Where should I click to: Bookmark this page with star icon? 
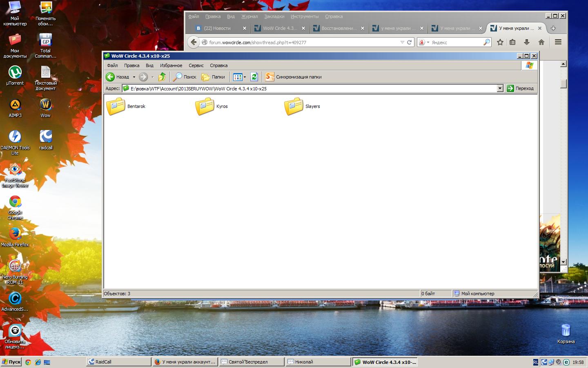(500, 42)
